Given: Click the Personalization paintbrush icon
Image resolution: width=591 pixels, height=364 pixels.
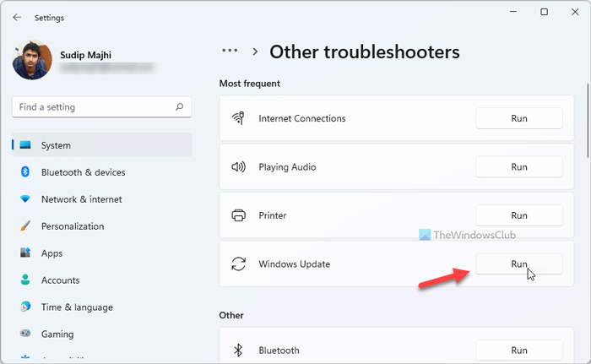Looking at the screenshot, I should (25, 226).
